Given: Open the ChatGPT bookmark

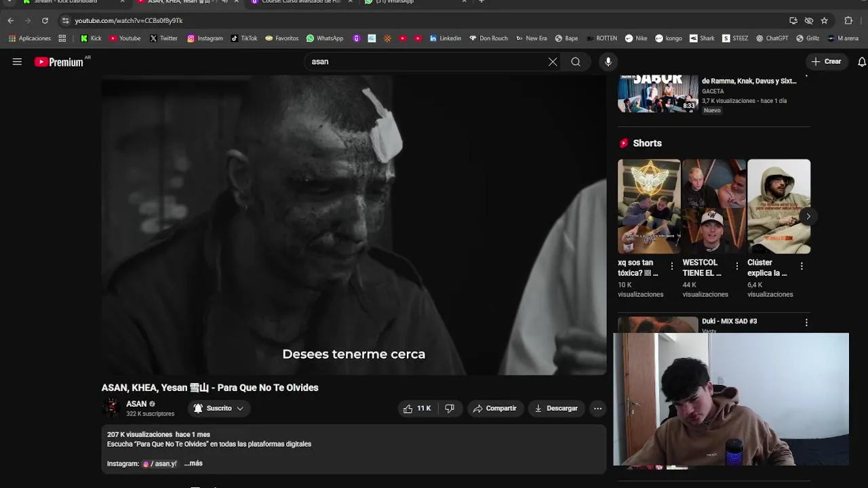Looking at the screenshot, I should [772, 39].
